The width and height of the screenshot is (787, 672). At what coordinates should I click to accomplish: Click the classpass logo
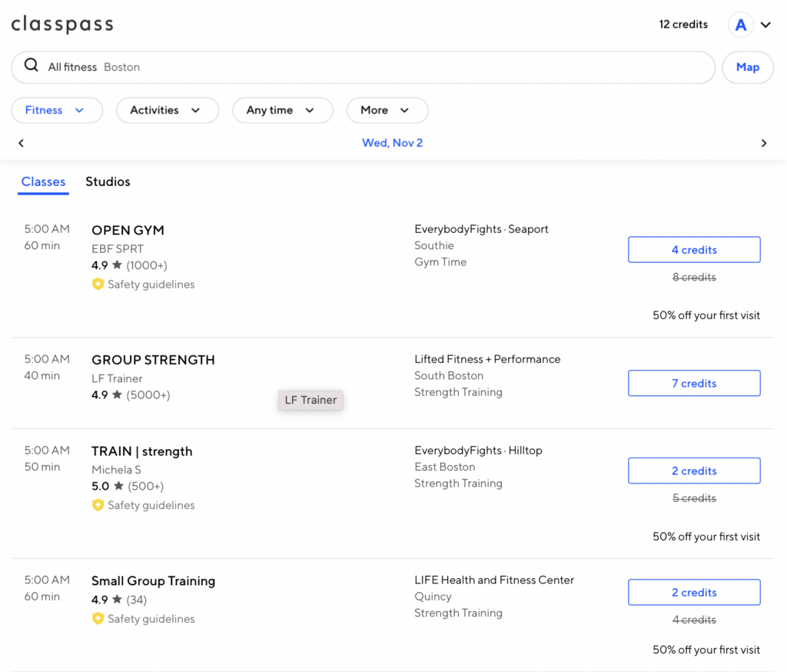pos(62,25)
